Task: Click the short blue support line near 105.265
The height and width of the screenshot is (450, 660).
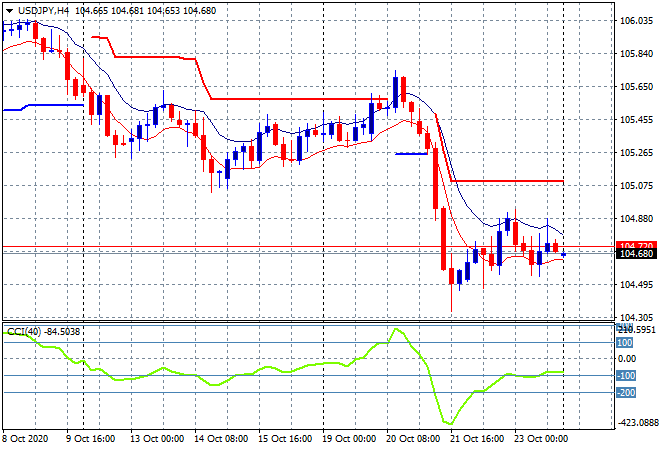Action: (x=411, y=154)
